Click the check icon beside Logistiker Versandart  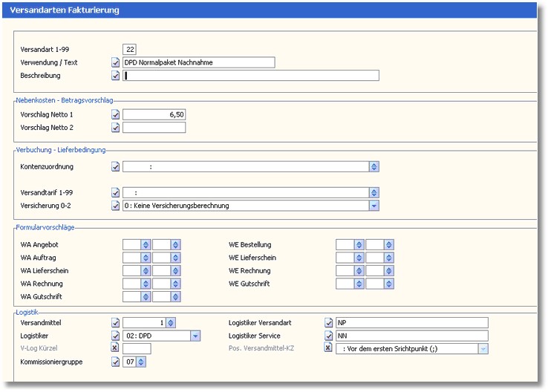coord(328,322)
